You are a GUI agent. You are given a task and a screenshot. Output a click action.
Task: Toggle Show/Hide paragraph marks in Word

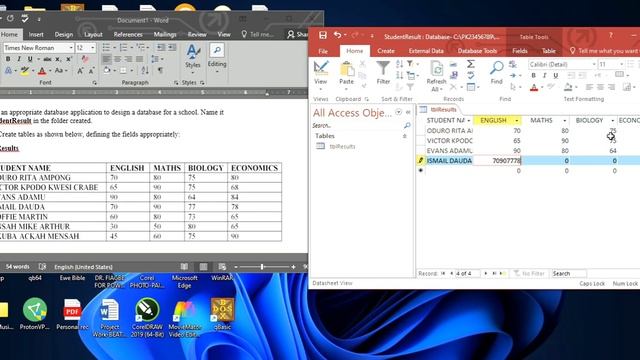(x=160, y=71)
